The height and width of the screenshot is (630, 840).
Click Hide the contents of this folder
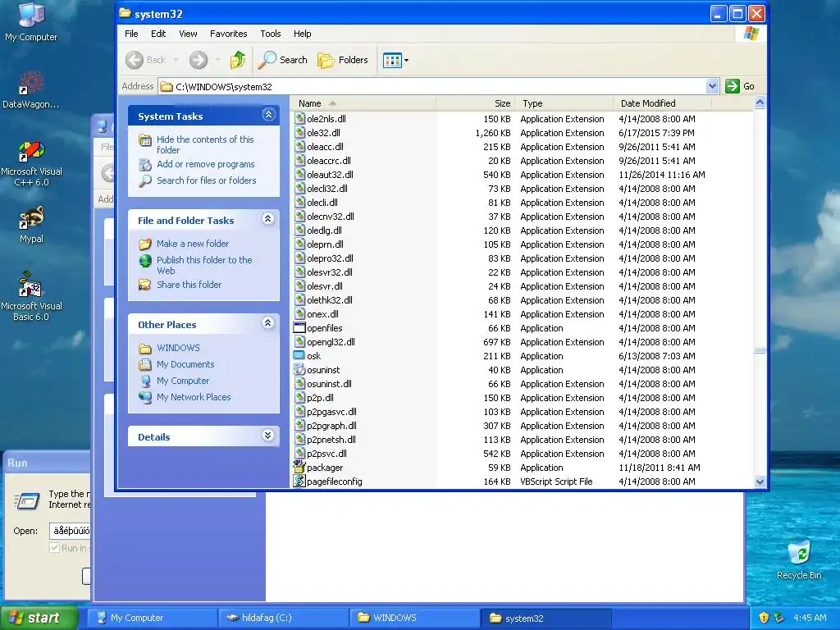(x=205, y=144)
